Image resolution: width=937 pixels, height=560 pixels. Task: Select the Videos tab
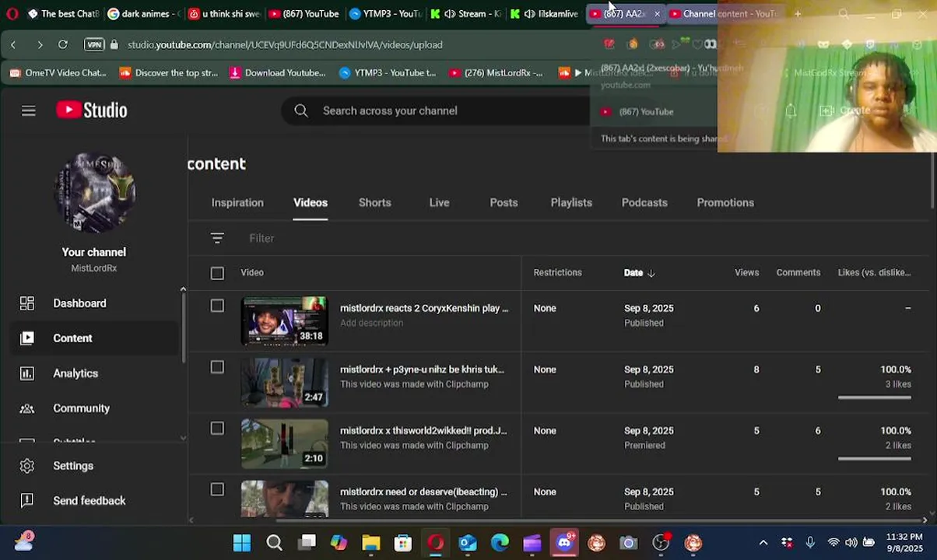click(311, 202)
